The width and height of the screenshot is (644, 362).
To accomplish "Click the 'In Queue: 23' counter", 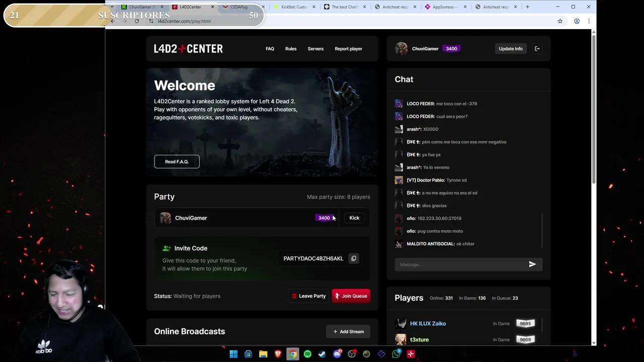I will [505, 298].
